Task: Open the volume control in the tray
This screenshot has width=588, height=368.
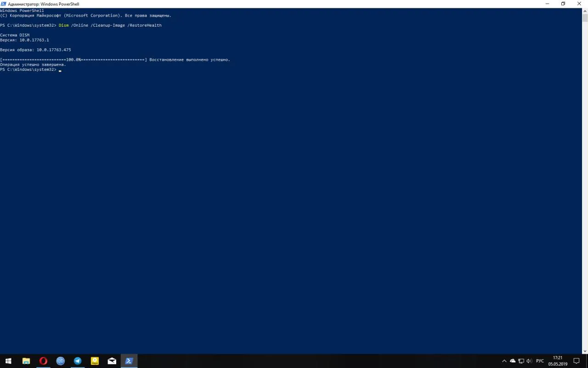Action: [x=529, y=361]
